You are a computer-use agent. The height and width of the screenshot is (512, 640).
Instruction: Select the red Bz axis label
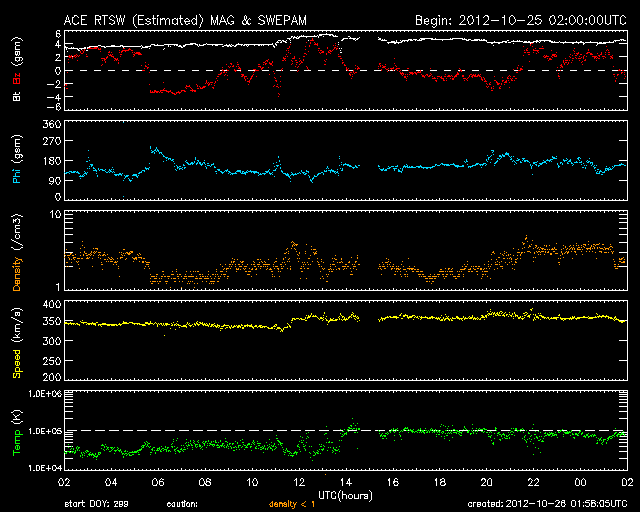pos(17,78)
